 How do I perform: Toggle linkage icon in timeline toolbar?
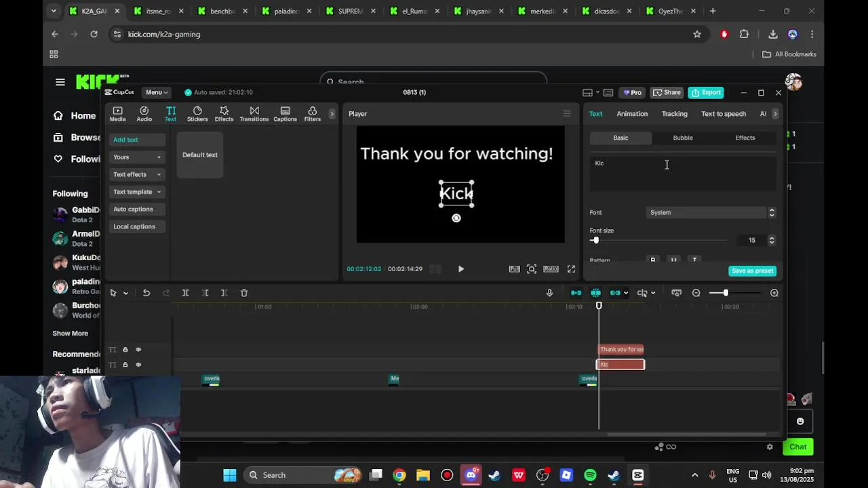(615, 293)
